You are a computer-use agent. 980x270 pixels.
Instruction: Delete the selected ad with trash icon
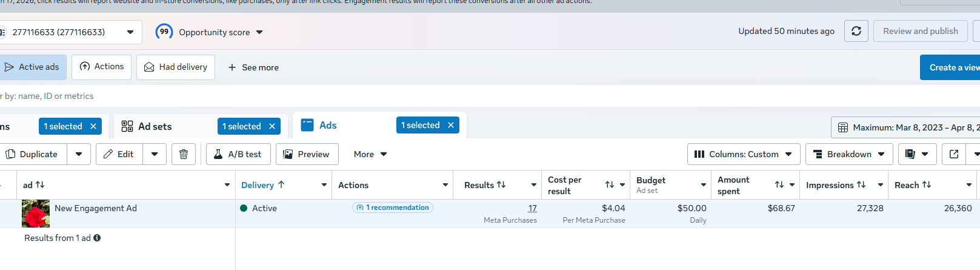(184, 154)
